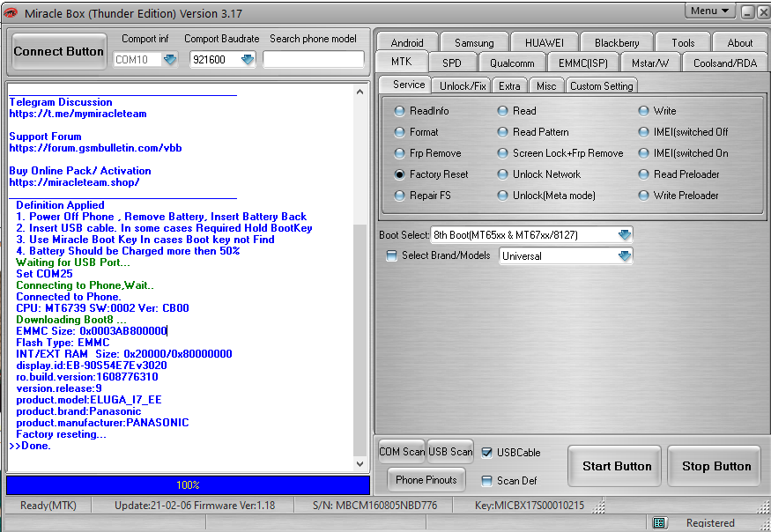771x532 pixels.
Task: Switch to the SPD tab
Action: click(x=451, y=63)
